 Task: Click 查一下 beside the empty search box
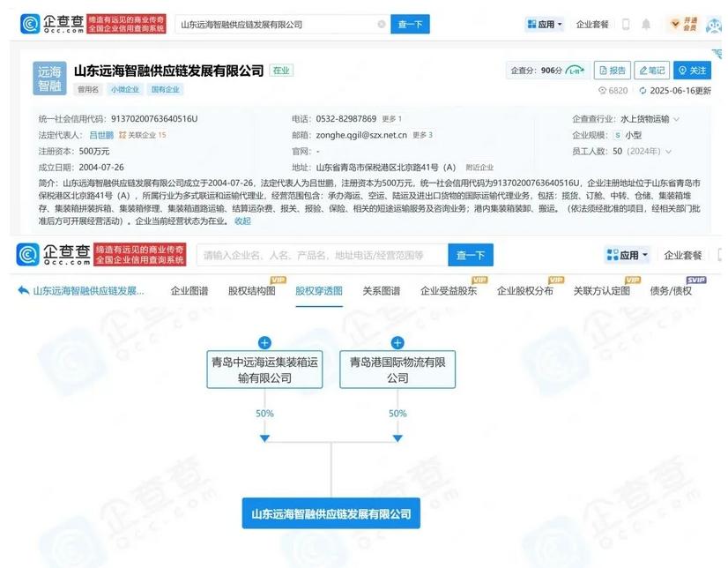click(x=471, y=255)
